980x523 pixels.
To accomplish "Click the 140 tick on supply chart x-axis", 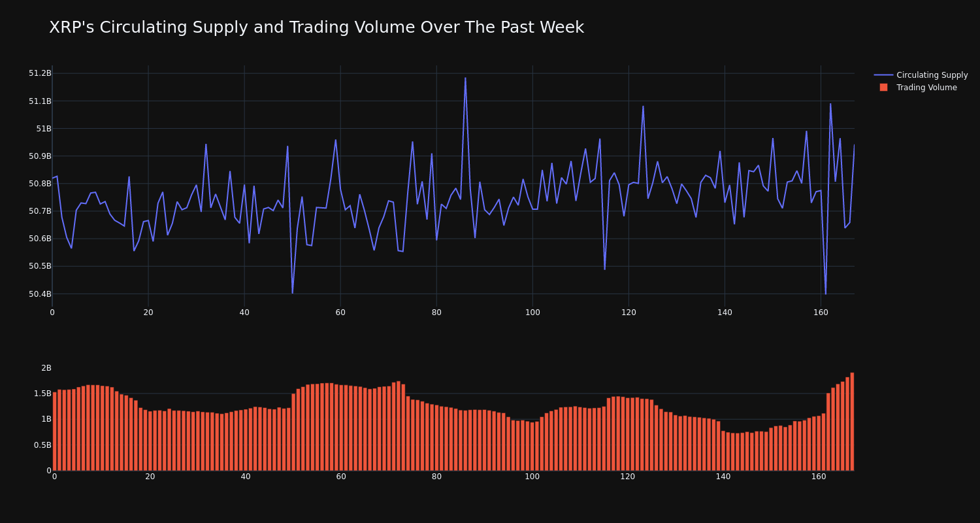I will click(725, 312).
